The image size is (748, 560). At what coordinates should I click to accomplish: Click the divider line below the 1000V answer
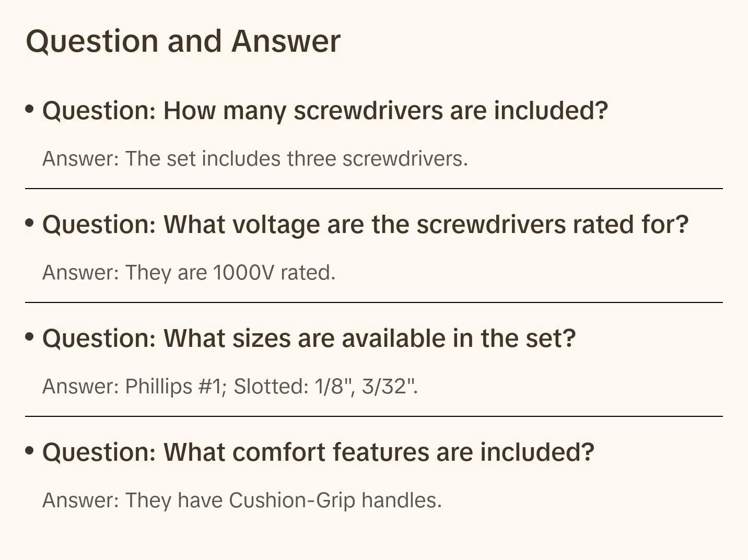click(x=374, y=302)
